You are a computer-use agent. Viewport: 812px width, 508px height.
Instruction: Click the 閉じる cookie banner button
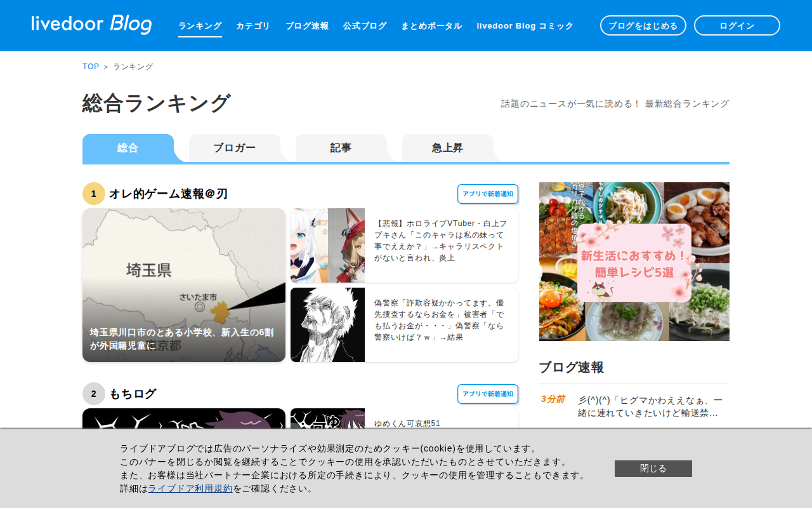coord(653,469)
